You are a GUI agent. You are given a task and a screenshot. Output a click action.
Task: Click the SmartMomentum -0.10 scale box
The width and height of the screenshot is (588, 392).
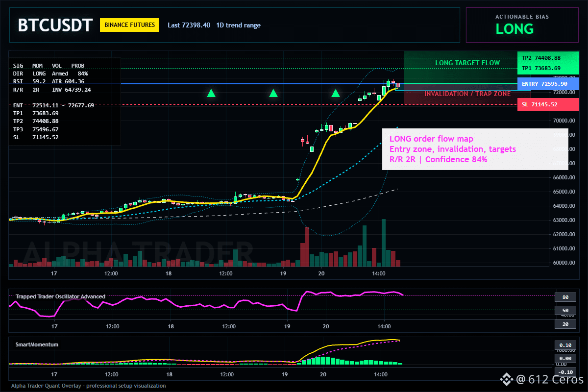coord(565,372)
